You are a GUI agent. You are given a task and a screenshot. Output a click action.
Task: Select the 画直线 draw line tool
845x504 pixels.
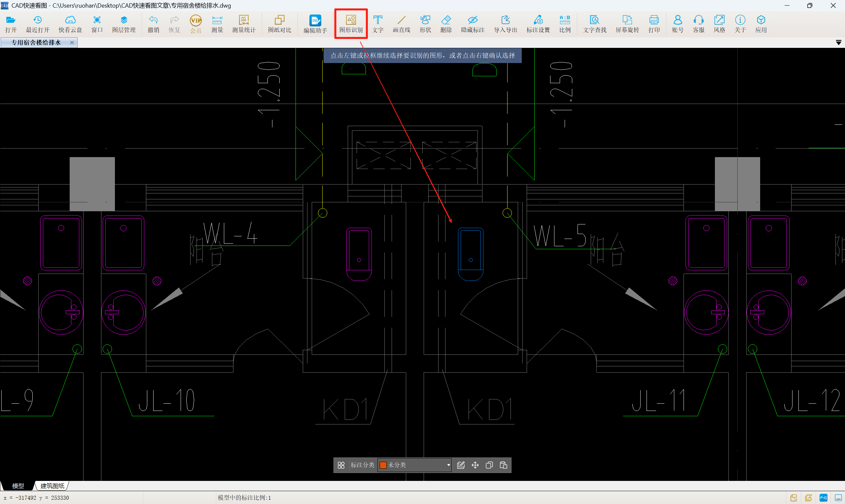[401, 24]
